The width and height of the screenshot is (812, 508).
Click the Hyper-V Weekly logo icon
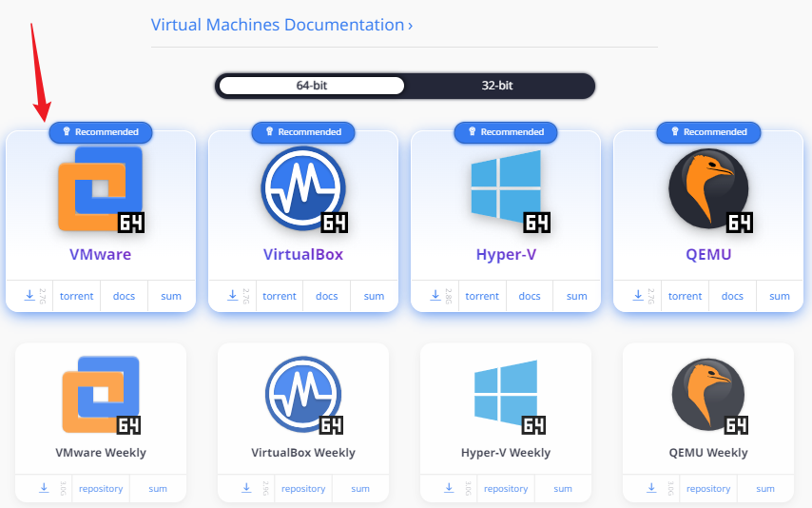[x=510, y=397]
